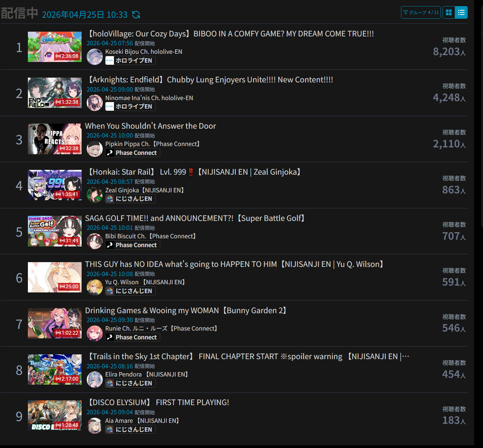Click にじさんじEN tag under Aia Amare
The height and width of the screenshot is (448, 483).
(x=130, y=430)
